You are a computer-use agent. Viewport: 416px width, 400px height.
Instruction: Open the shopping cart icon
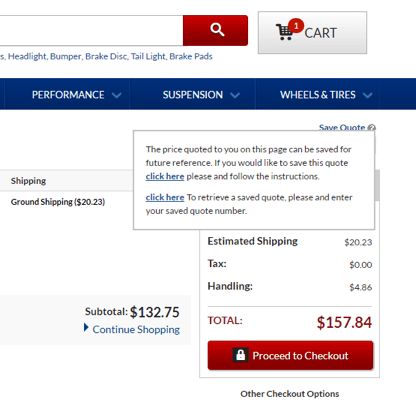(284, 33)
